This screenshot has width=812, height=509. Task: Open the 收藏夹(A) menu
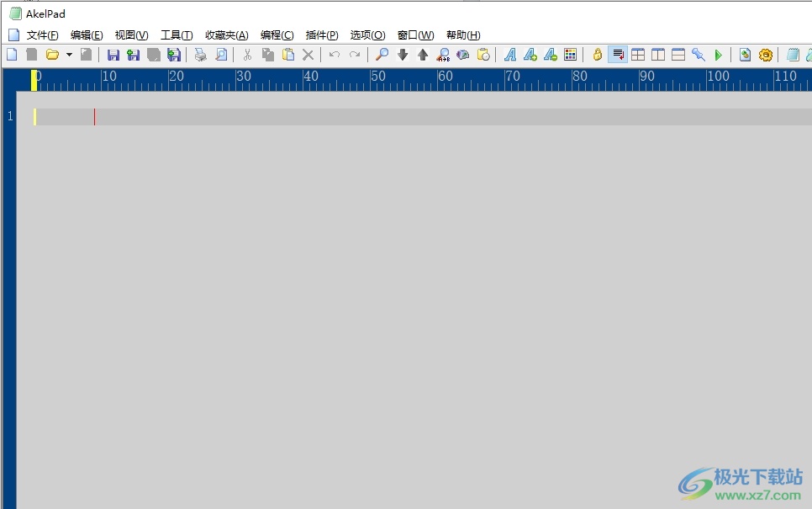coord(227,34)
